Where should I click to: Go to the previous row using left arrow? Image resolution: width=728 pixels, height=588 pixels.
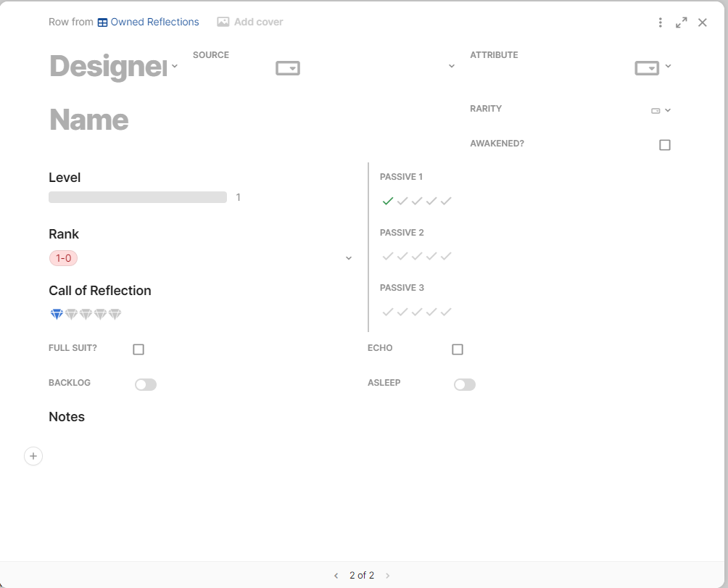[336, 576]
